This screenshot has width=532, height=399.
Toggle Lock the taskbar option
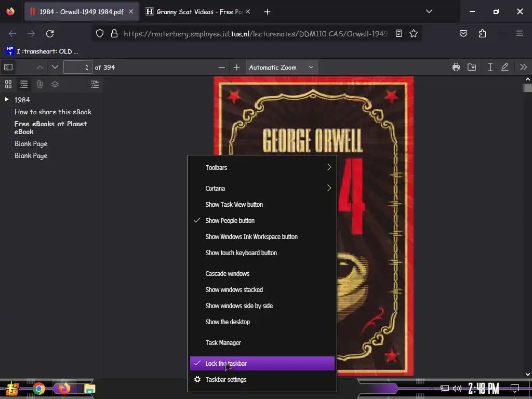(262, 363)
